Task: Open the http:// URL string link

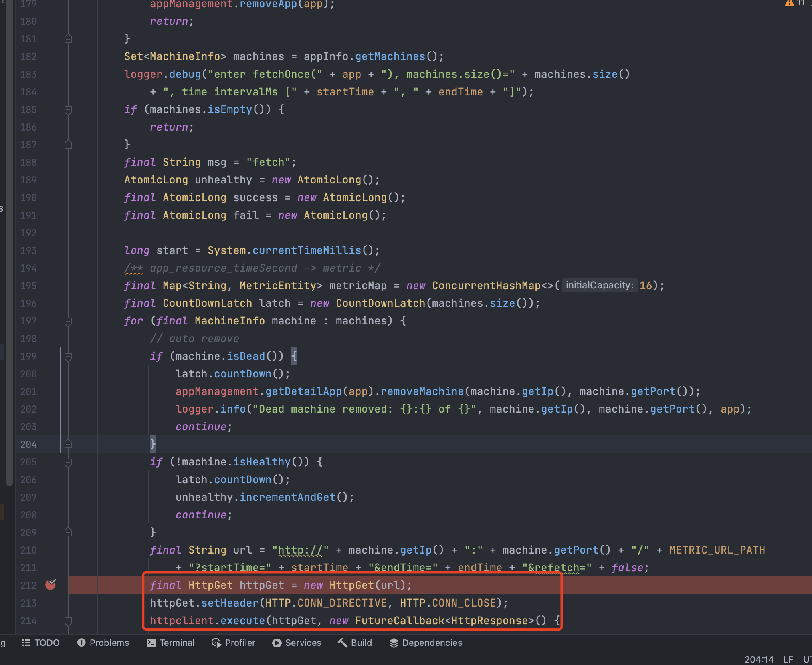Action: [x=300, y=550]
